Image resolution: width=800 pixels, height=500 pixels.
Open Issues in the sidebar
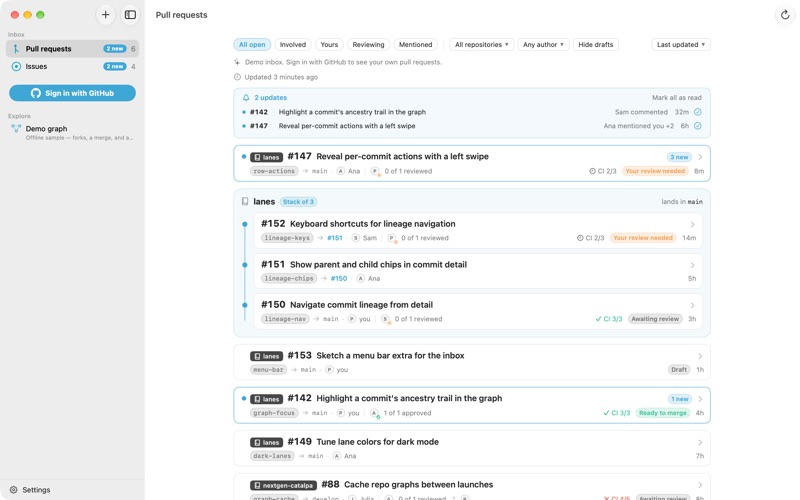(72, 66)
